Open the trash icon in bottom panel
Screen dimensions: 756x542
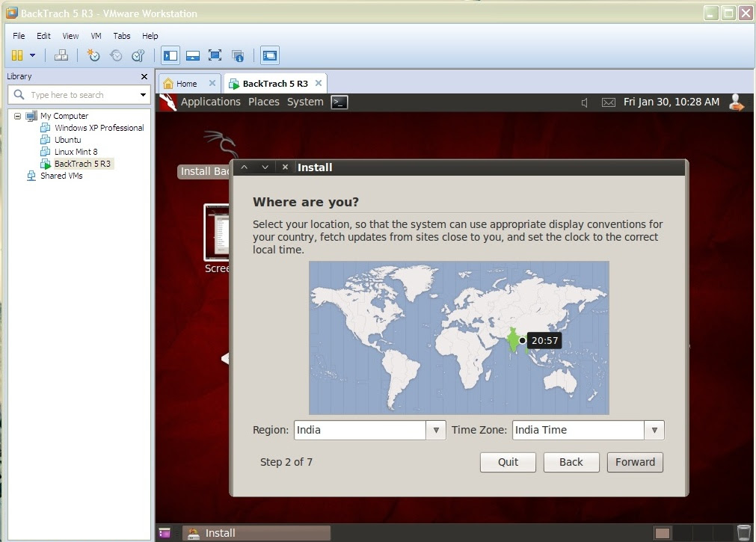(745, 532)
